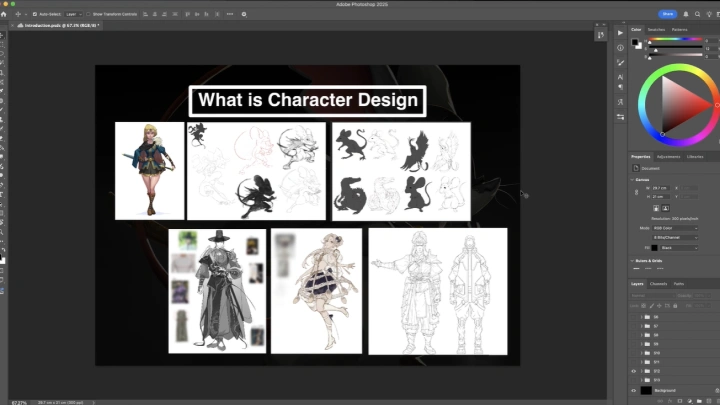Align vertical centers in the options bar
The image size is (720, 405).
click(x=197, y=14)
